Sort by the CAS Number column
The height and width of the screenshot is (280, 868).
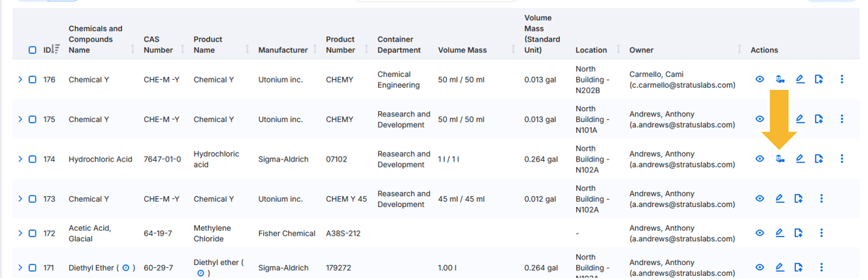tap(183, 50)
